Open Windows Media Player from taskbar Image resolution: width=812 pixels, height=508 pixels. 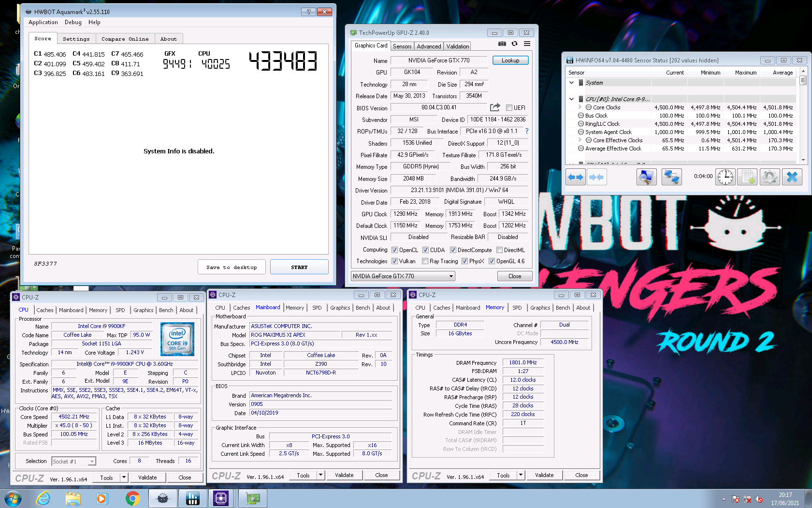(101, 498)
